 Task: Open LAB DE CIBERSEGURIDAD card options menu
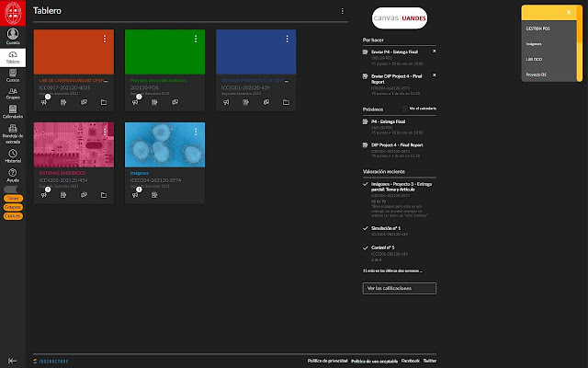105,39
